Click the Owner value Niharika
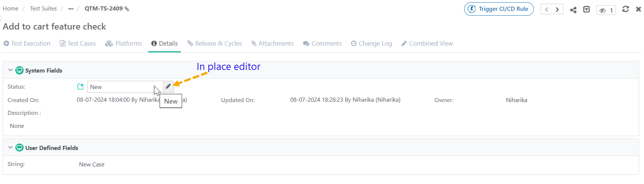644x184 pixels. 517,100
